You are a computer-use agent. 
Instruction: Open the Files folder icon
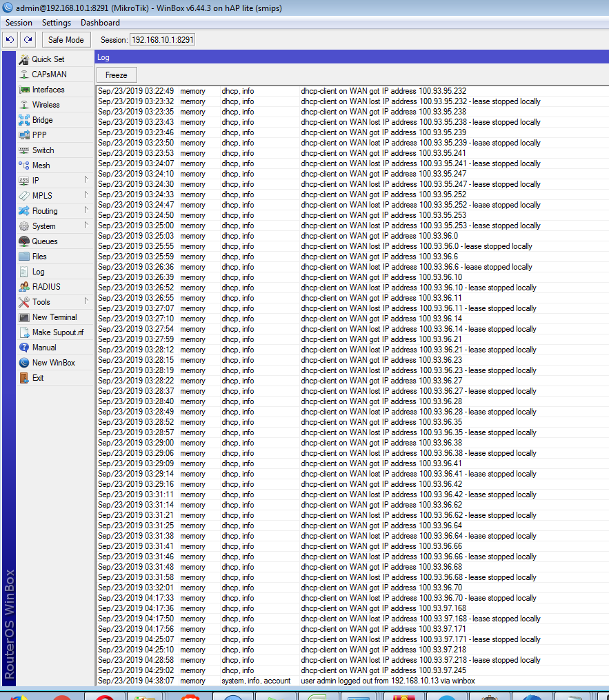pyautogui.click(x=24, y=257)
